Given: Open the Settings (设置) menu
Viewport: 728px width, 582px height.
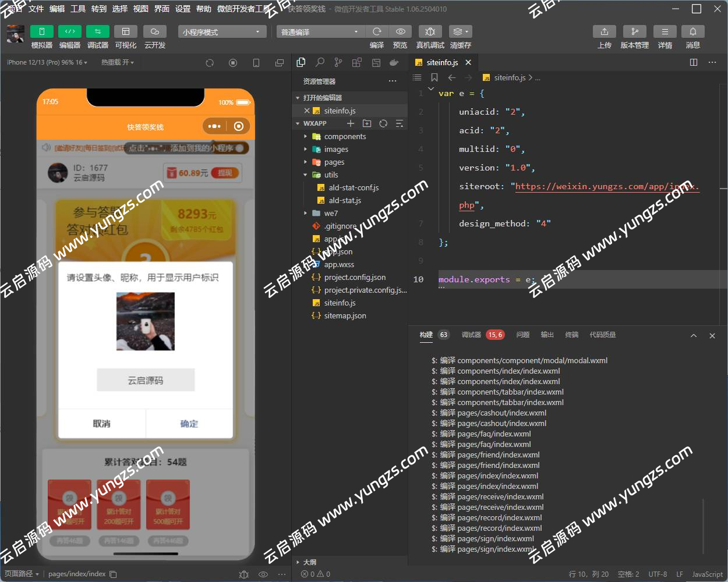Looking at the screenshot, I should [x=183, y=9].
